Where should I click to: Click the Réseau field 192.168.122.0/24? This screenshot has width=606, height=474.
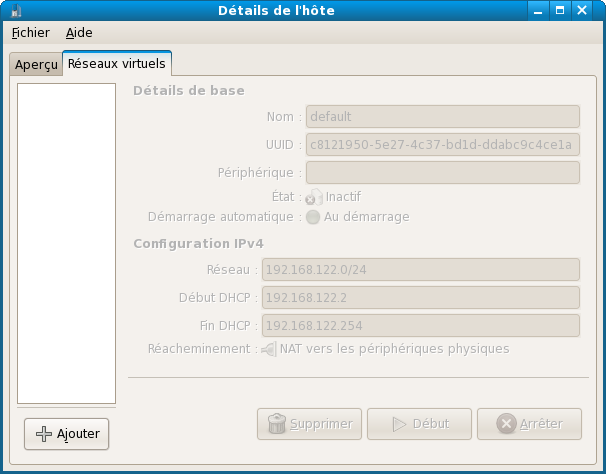click(421, 269)
